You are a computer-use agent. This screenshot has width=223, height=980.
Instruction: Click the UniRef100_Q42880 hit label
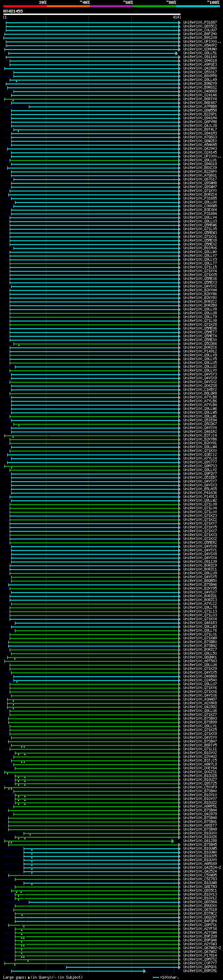pyautogui.click(x=200, y=68)
